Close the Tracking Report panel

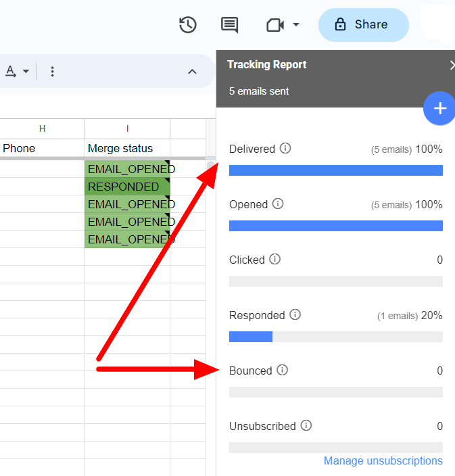pyautogui.click(x=452, y=65)
